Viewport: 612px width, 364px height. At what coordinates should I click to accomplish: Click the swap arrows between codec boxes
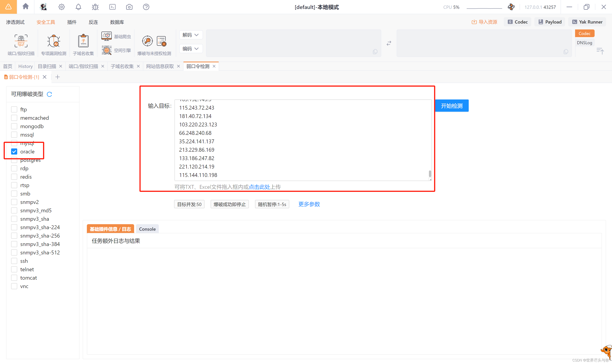[x=389, y=43]
